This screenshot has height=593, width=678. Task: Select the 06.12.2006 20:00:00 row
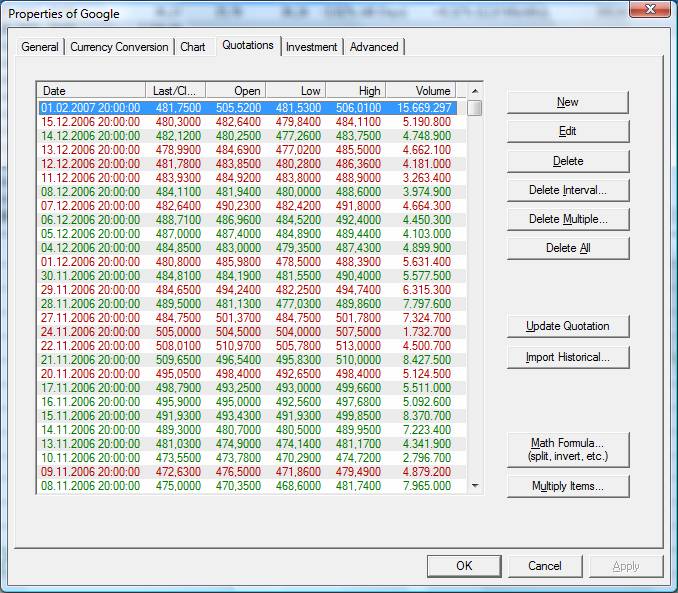pyautogui.click(x=252, y=220)
